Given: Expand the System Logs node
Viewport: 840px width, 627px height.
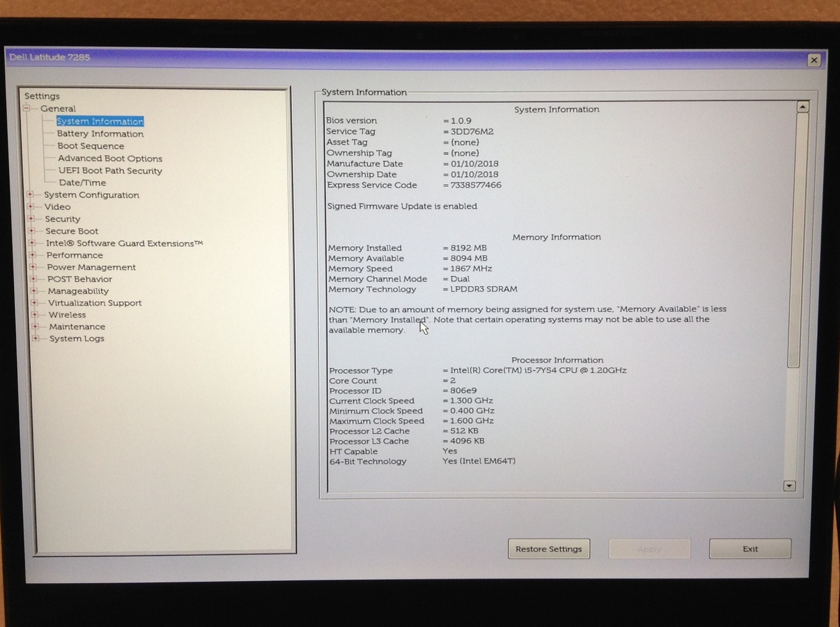Looking at the screenshot, I should pyautogui.click(x=36, y=338).
